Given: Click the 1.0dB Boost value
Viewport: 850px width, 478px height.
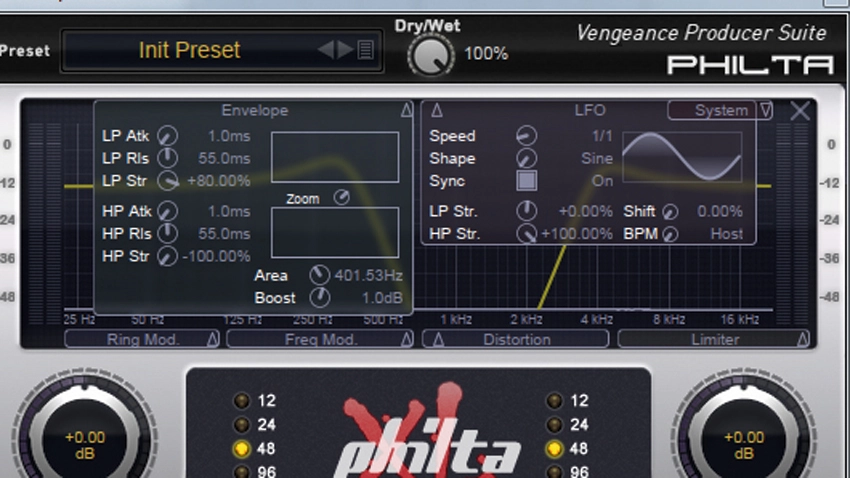Looking at the screenshot, I should point(383,298).
